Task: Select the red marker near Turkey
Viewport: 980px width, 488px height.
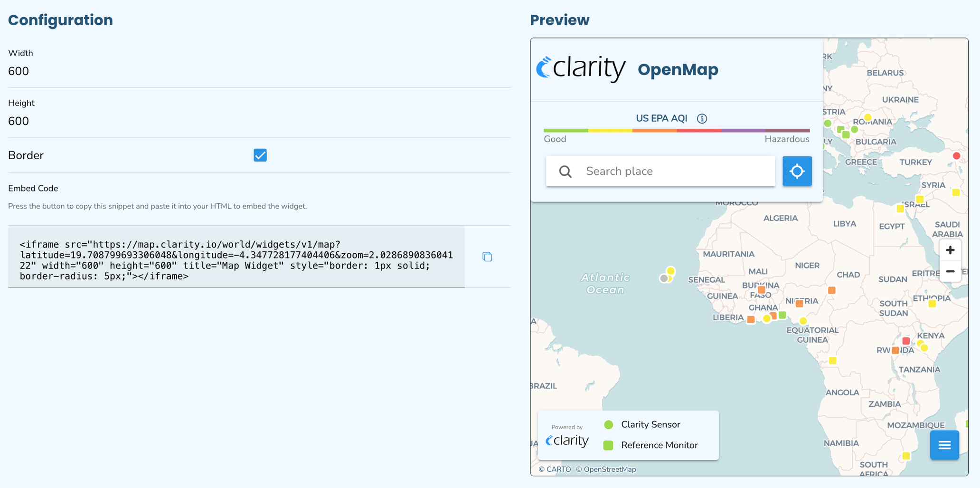Action: point(956,154)
